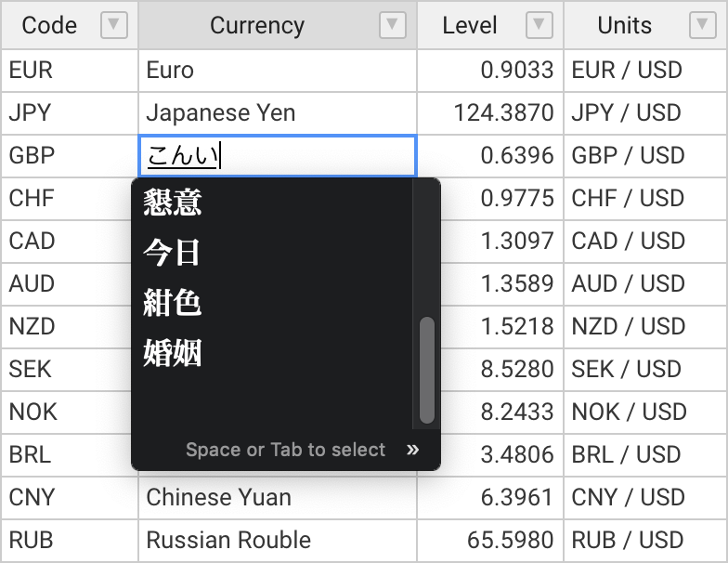Select the AUD code cell
The height and width of the screenshot is (563, 728).
[x=70, y=284]
